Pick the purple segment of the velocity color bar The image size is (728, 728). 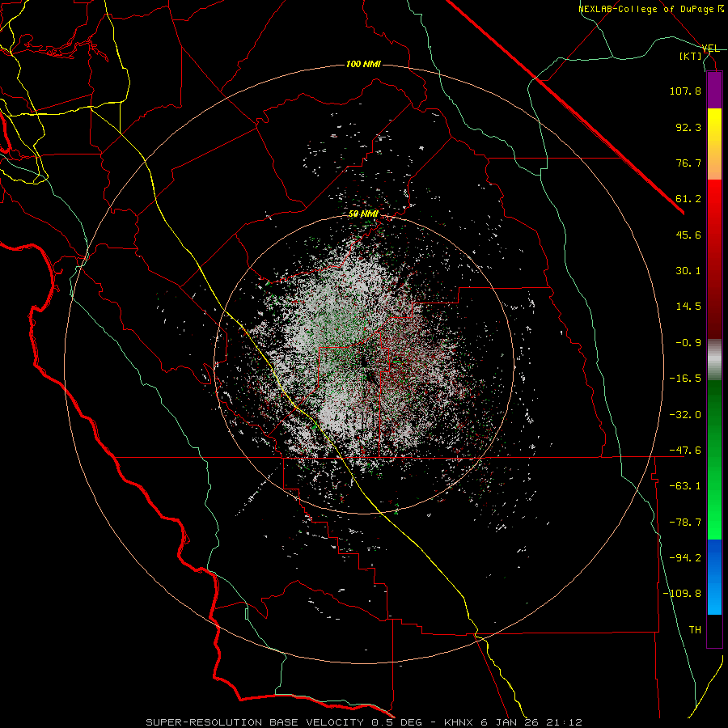[x=714, y=91]
